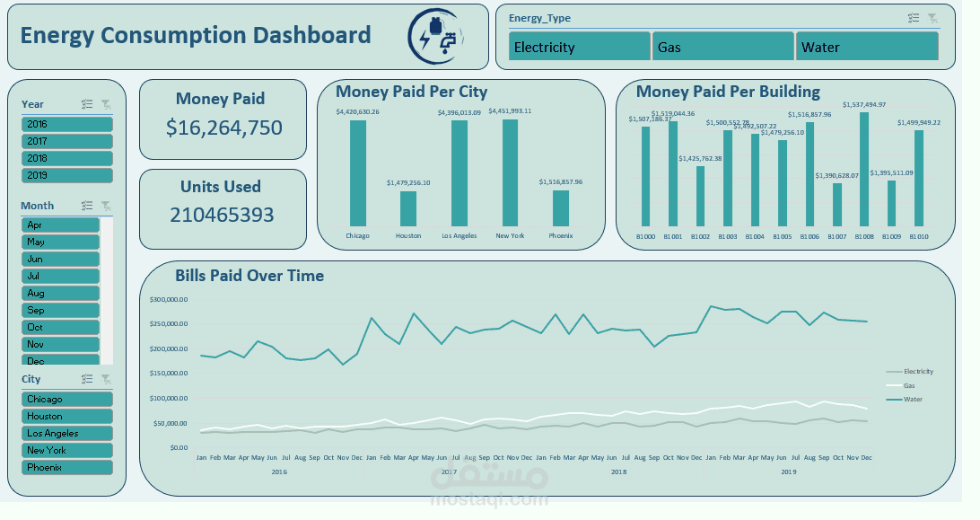
Task: Click the $4,451,993.11 data label
Action: click(x=510, y=110)
